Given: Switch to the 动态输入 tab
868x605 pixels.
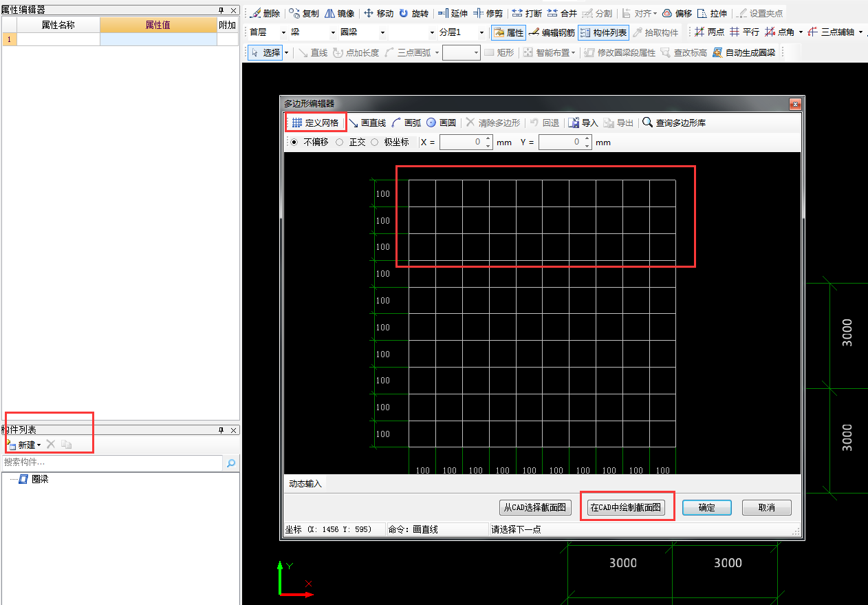Looking at the screenshot, I should 305,483.
